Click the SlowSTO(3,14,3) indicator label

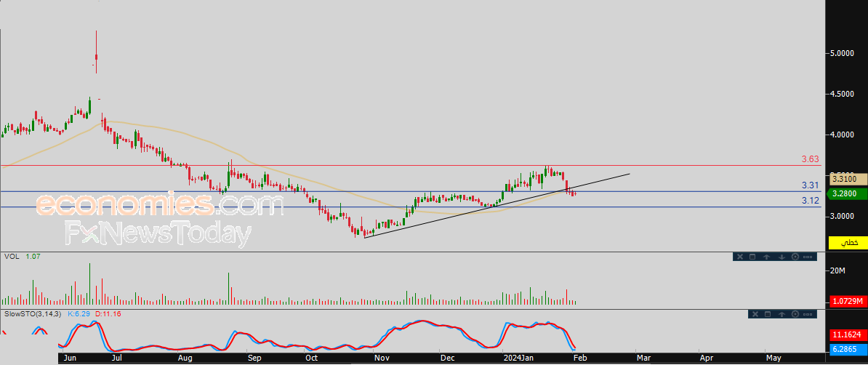click(33, 314)
